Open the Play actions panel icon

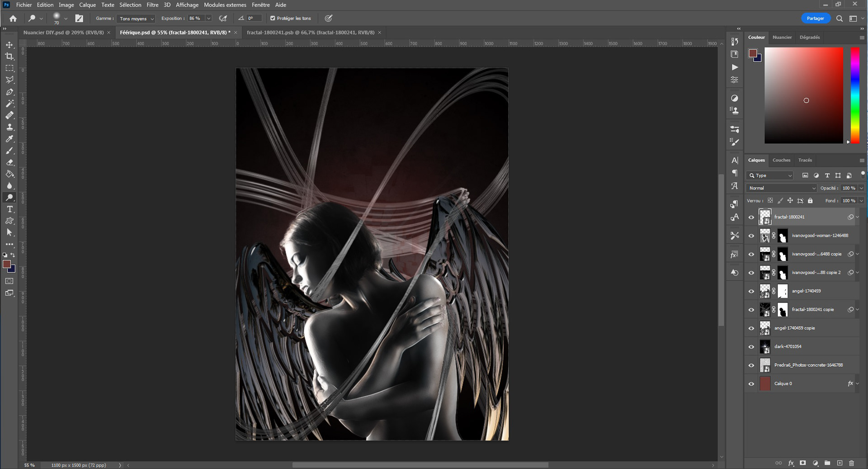click(x=735, y=67)
